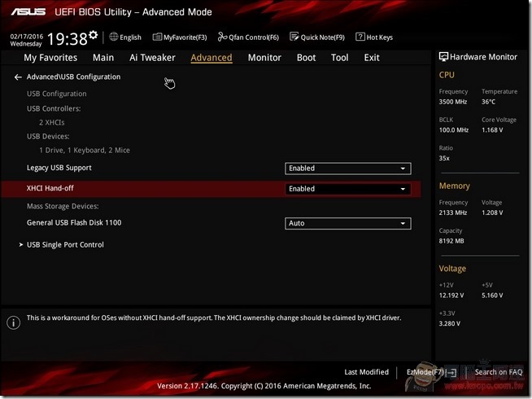The width and height of the screenshot is (532, 399).
Task: Click CPU temperature value 36°C
Action: (x=488, y=102)
